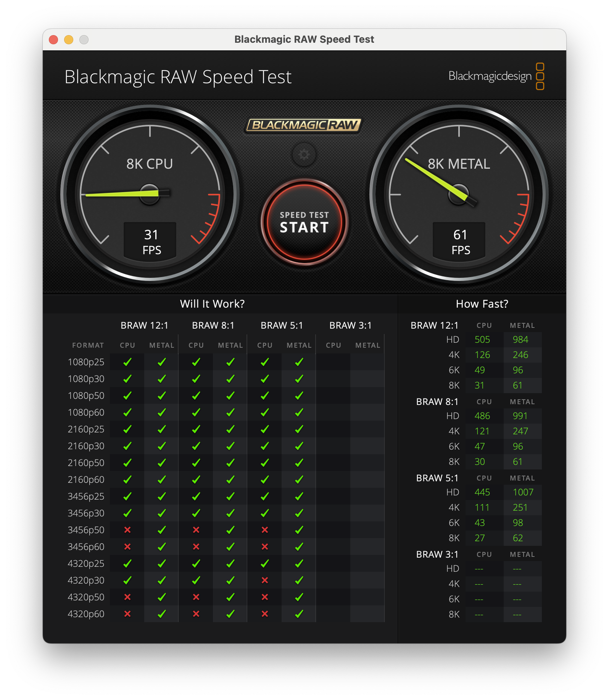Click the checkmark for 1080p30 BRAW 8:1 CPU
This screenshot has width=609, height=700.
coord(196,379)
